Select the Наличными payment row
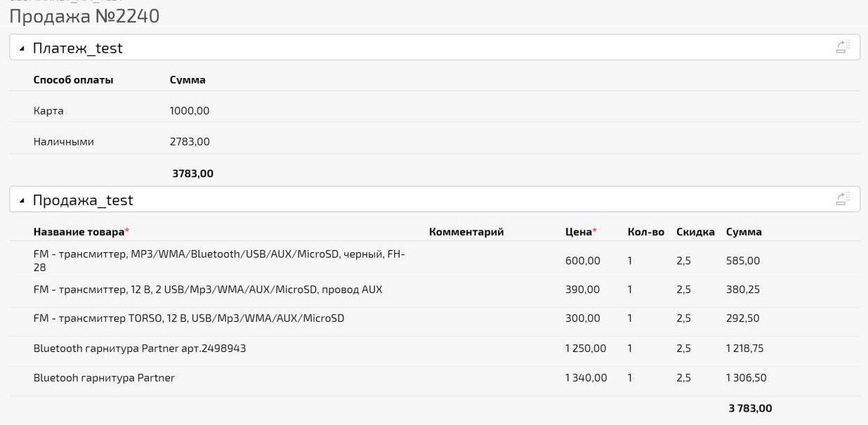This screenshot has height=425, width=868. 63,142
